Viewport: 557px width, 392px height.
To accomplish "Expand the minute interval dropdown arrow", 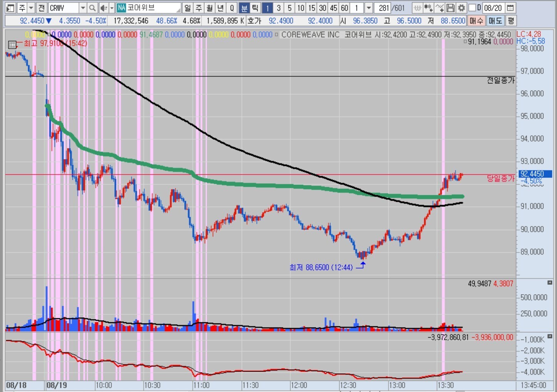I will click(368, 8).
